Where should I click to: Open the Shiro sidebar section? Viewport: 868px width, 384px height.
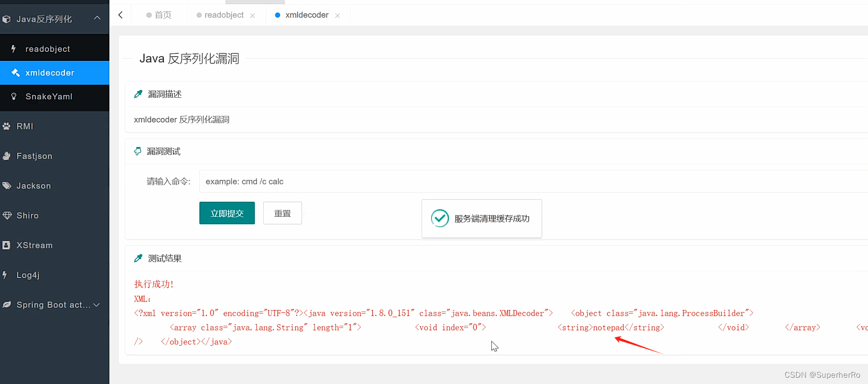pos(54,215)
